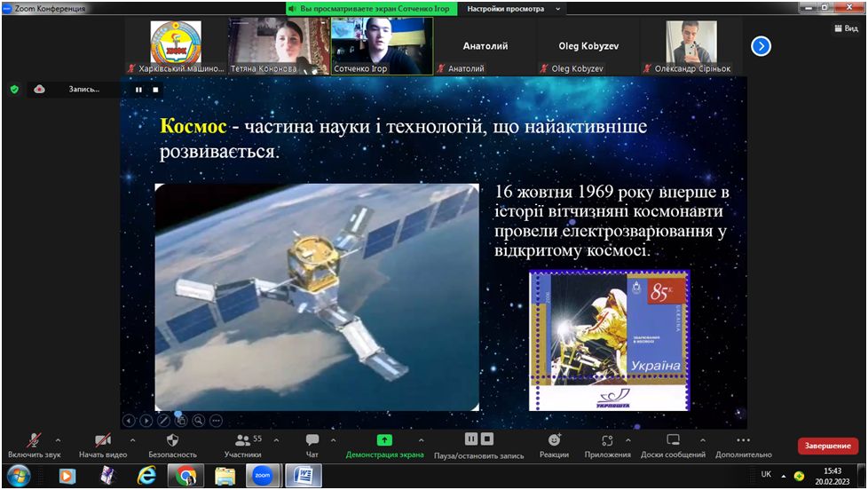This screenshot has height=490, width=868.
Task: Show hidden tray icons arrow
Action: [784, 476]
